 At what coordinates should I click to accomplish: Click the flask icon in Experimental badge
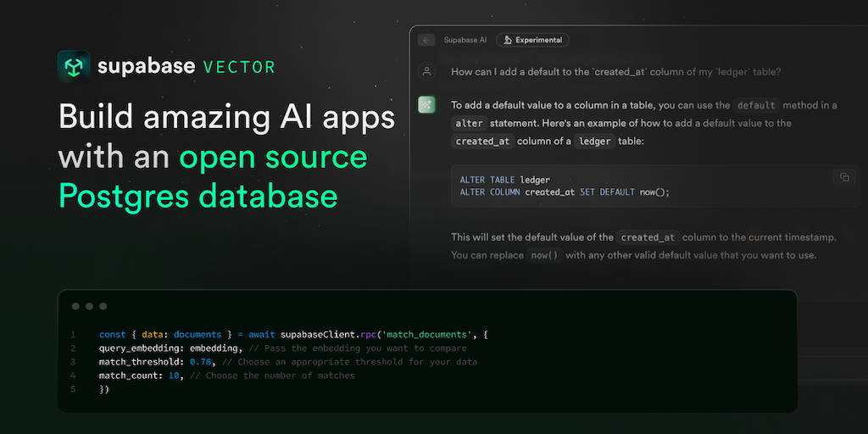506,40
